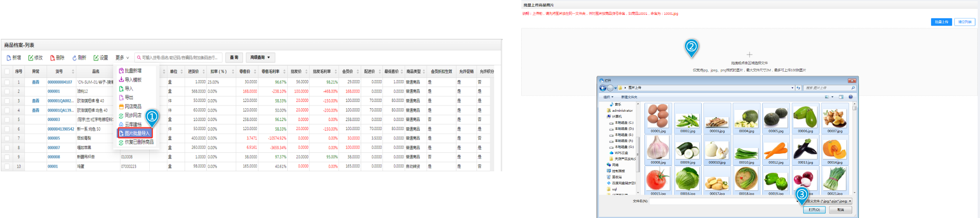Select administrator in the dialog folder tree
Screen dimensions: 980x218
click(x=620, y=111)
